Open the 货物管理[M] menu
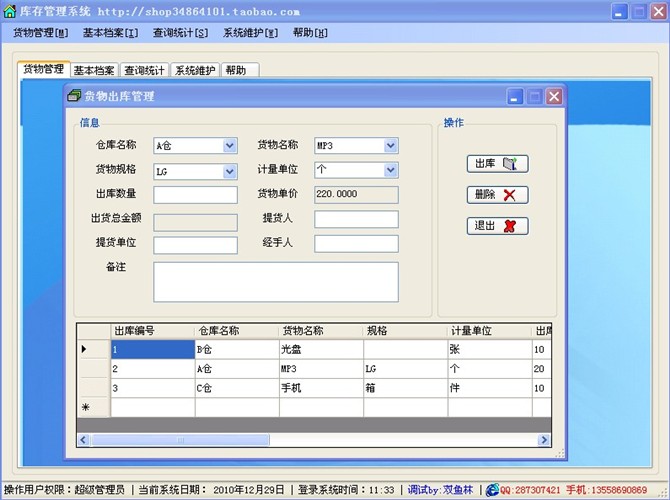This screenshot has width=670, height=500. pyautogui.click(x=41, y=33)
